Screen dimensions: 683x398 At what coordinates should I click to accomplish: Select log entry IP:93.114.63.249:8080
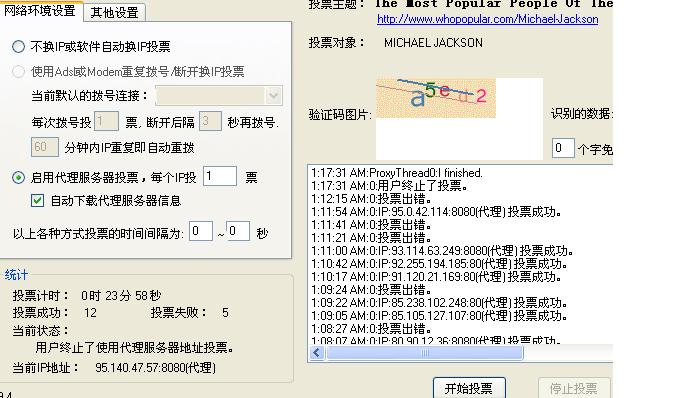coord(442,251)
